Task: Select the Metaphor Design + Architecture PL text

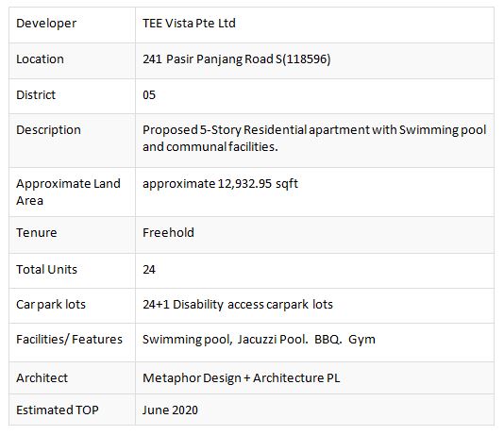Action: point(241,378)
